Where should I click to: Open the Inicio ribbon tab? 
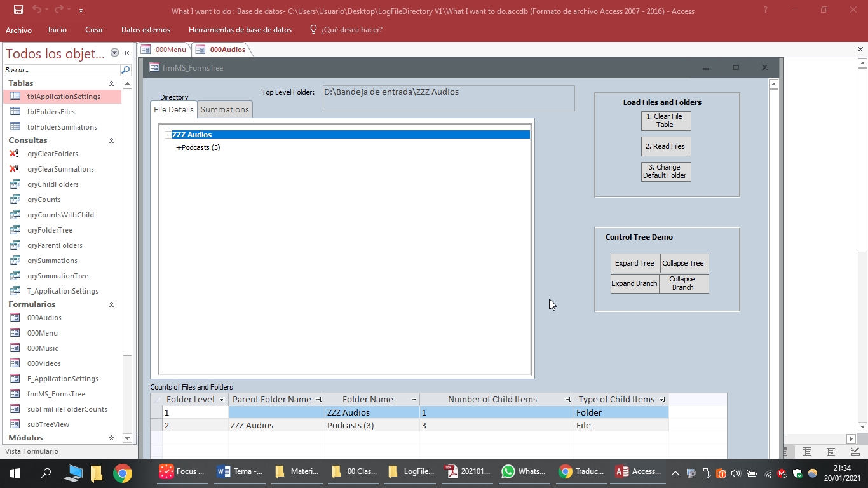[x=57, y=30]
